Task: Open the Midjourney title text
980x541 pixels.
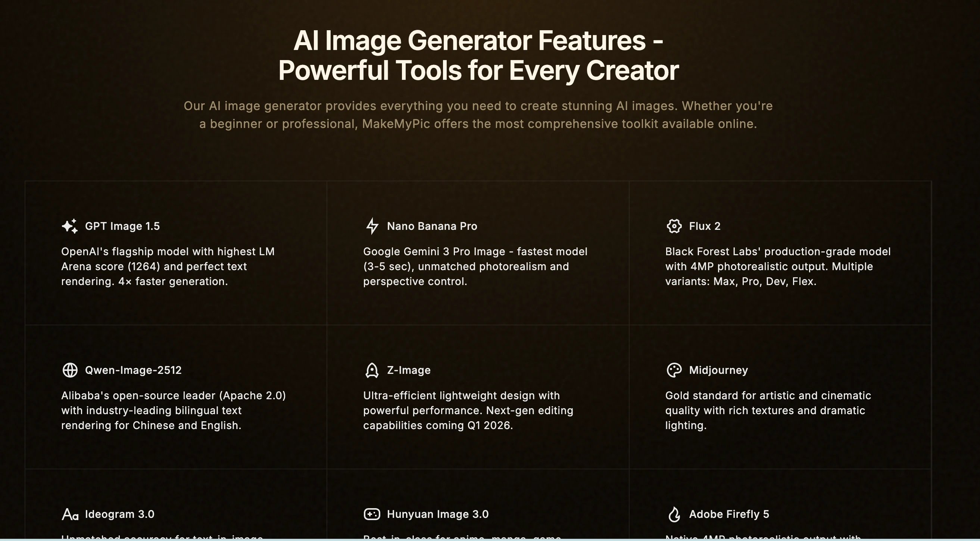Action: point(718,370)
